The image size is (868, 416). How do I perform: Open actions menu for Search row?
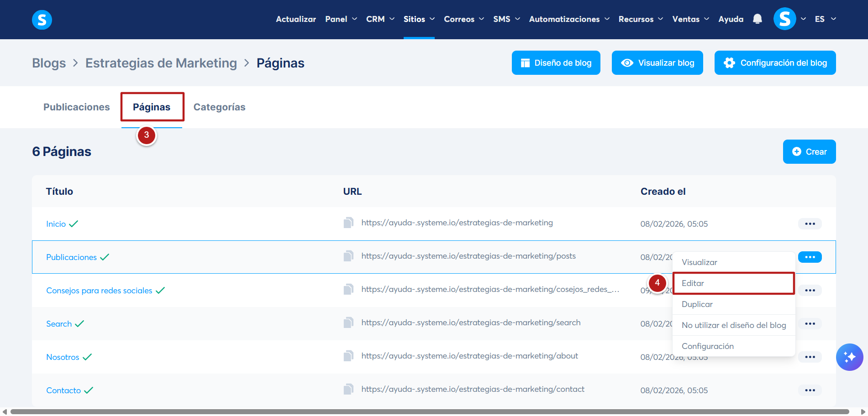[x=810, y=324]
